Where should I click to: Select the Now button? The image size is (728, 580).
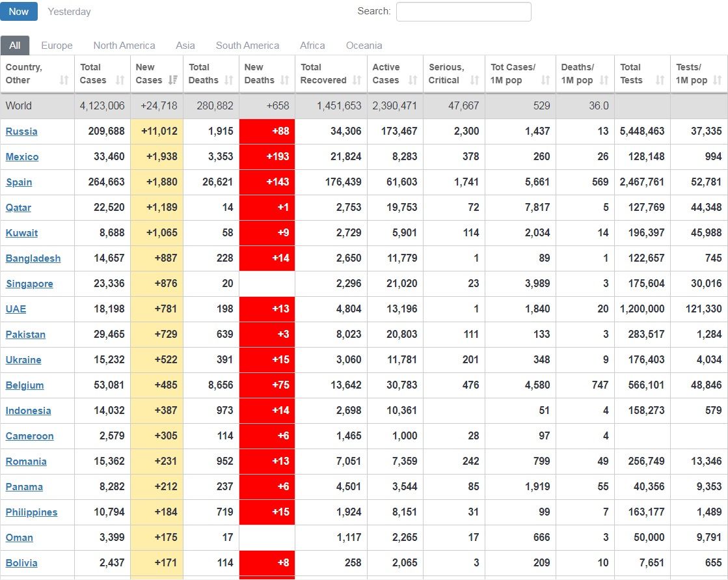19,12
